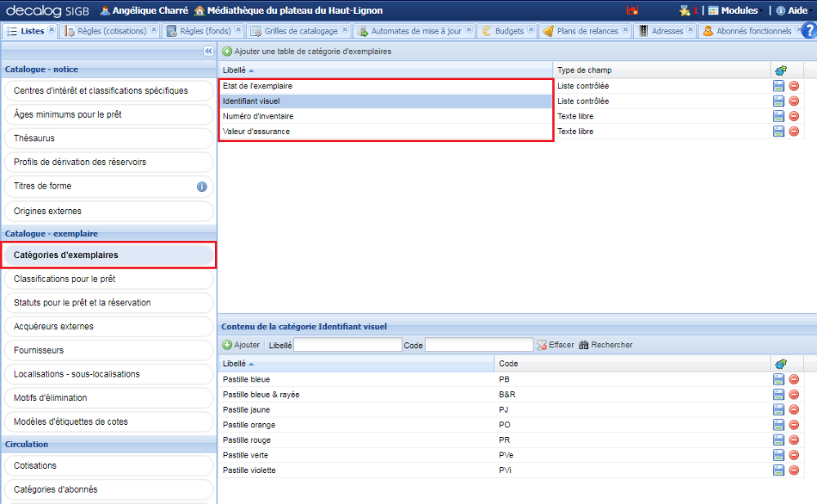Sort the upper table by Libellé header
This screenshot has width=817, height=504.
click(234, 70)
